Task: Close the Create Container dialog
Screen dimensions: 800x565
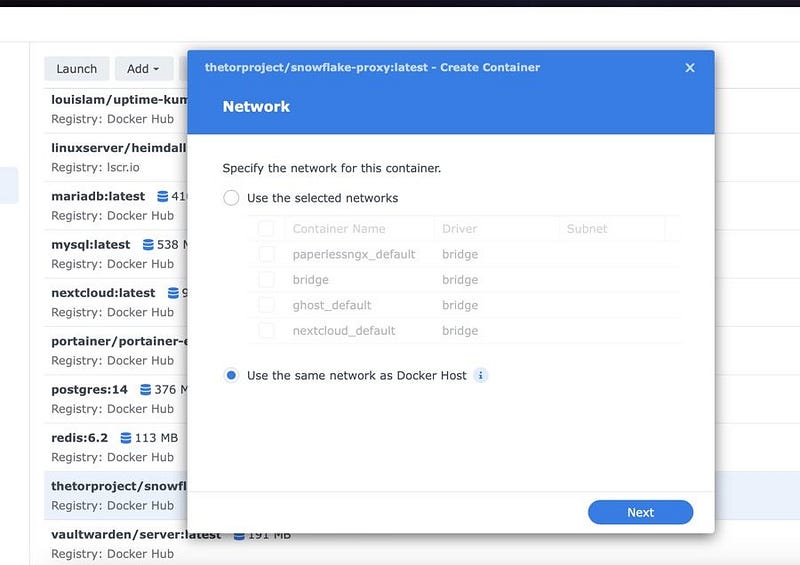Action: pos(690,68)
